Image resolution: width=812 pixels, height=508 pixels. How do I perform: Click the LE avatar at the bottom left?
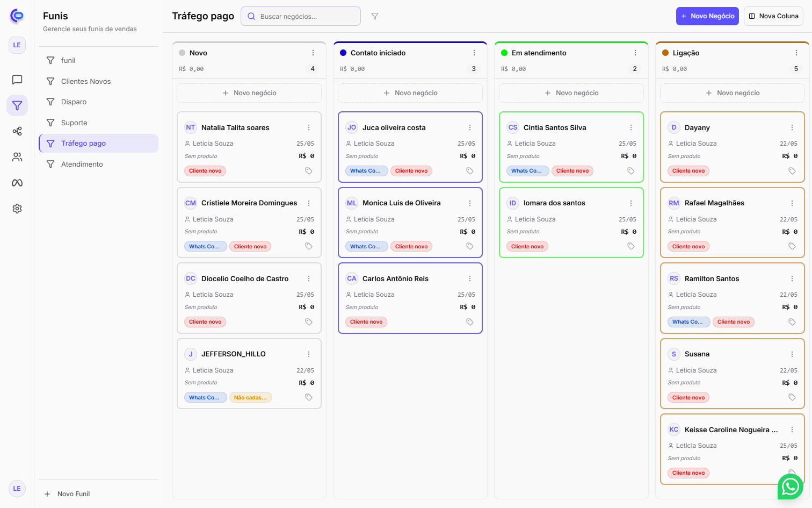(17, 489)
